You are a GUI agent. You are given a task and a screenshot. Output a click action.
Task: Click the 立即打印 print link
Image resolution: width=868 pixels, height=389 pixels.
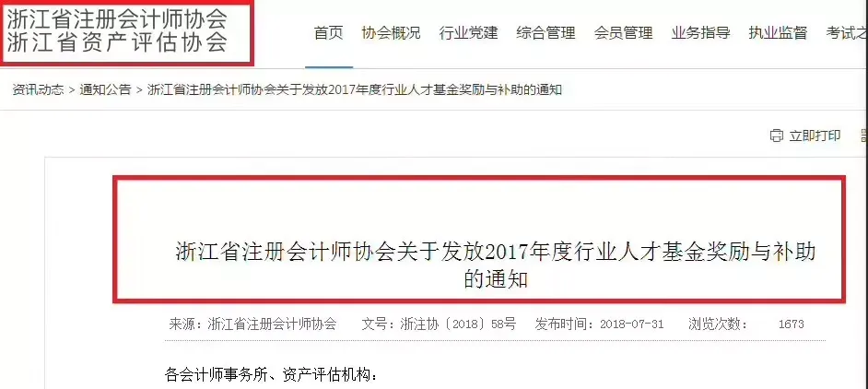pyautogui.click(x=815, y=136)
